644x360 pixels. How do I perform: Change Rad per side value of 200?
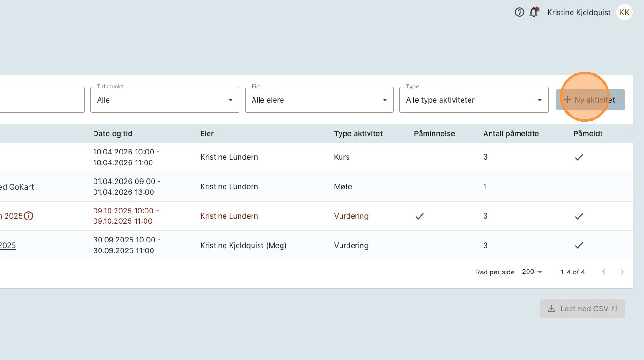pos(532,272)
